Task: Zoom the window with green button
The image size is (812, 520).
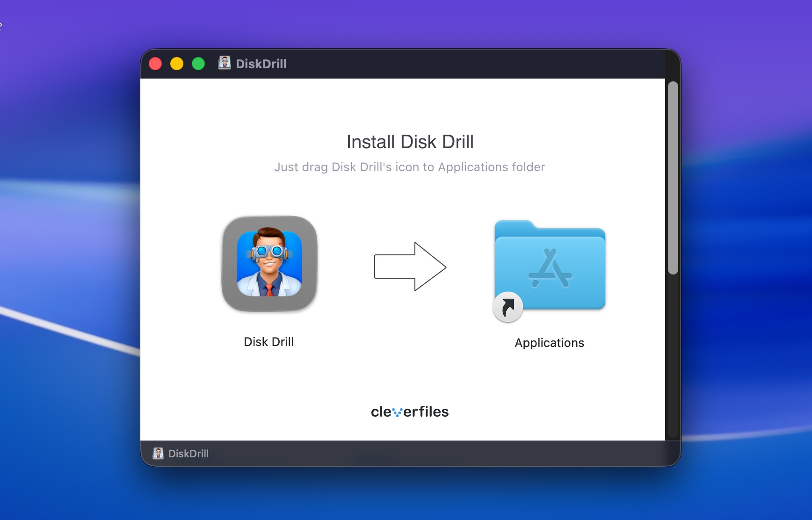Action: click(x=198, y=64)
